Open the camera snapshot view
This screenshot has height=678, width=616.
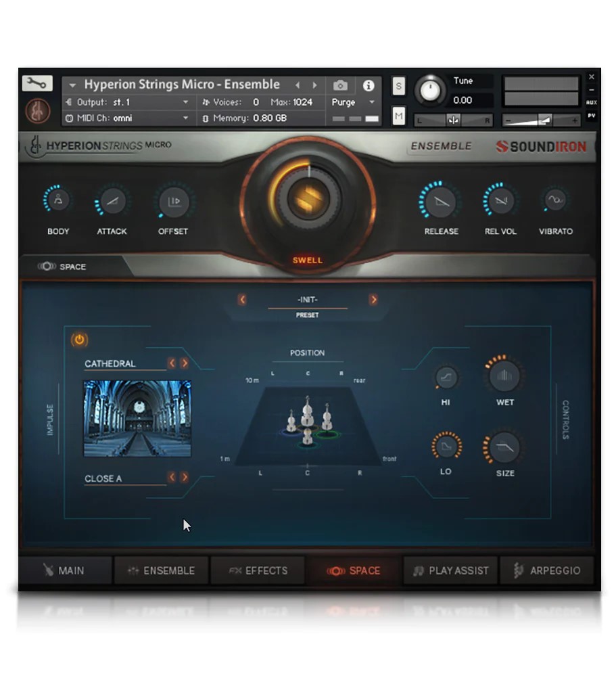(x=340, y=86)
